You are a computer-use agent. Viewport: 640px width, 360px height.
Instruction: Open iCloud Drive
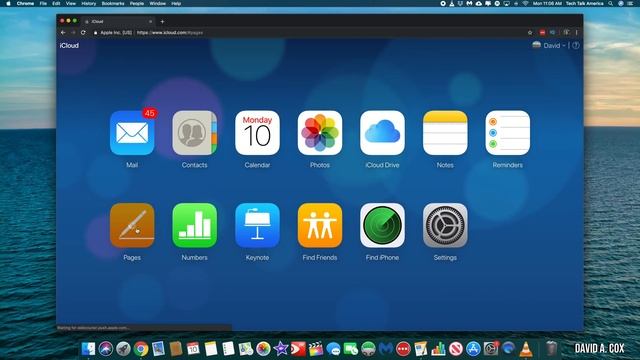[x=382, y=133]
